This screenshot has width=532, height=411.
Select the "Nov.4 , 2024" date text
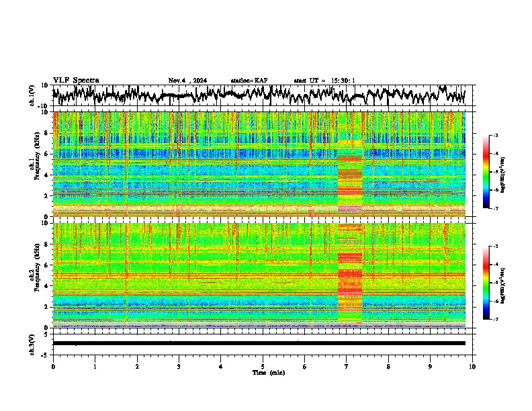pos(187,81)
